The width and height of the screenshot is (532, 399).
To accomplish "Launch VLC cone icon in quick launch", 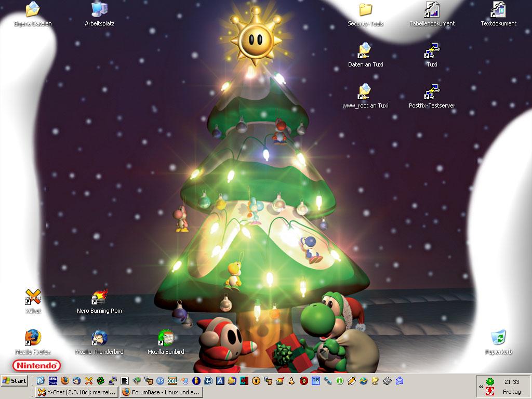I will click(292, 381).
